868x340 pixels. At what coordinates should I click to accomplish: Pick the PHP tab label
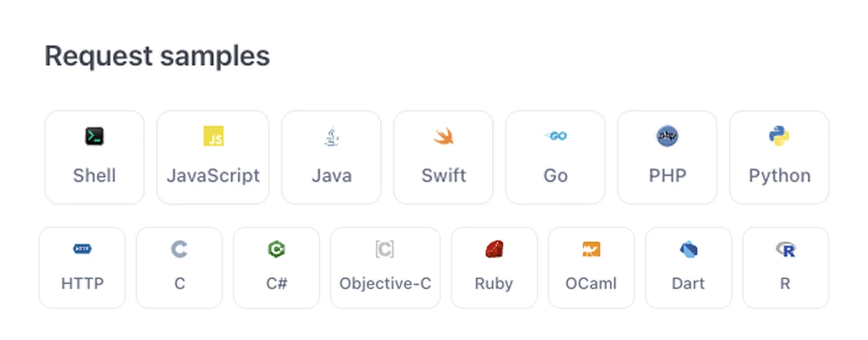pyautogui.click(x=668, y=176)
